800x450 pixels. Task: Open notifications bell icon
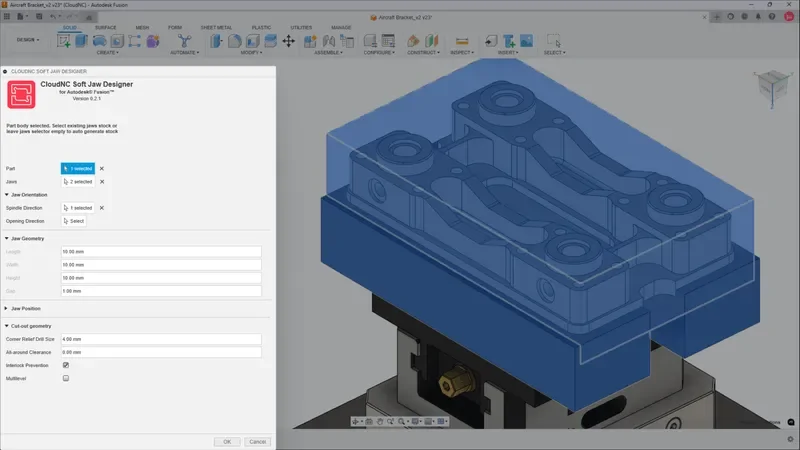click(758, 17)
